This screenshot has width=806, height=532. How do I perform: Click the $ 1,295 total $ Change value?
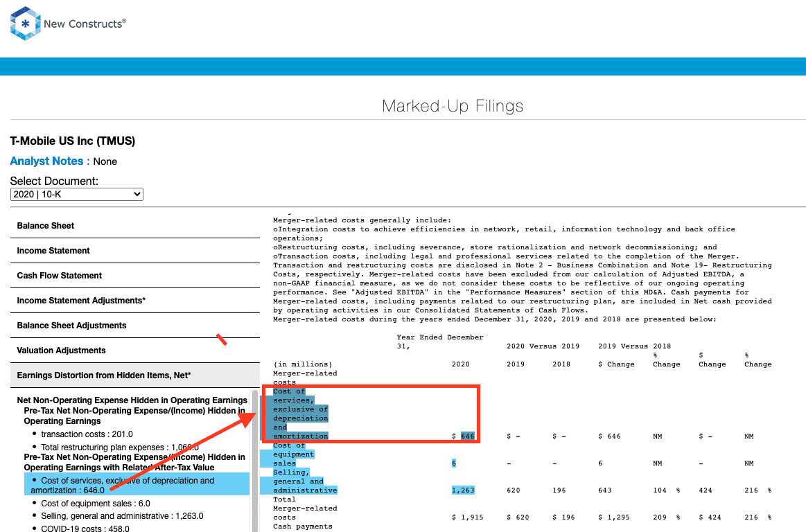click(614, 517)
